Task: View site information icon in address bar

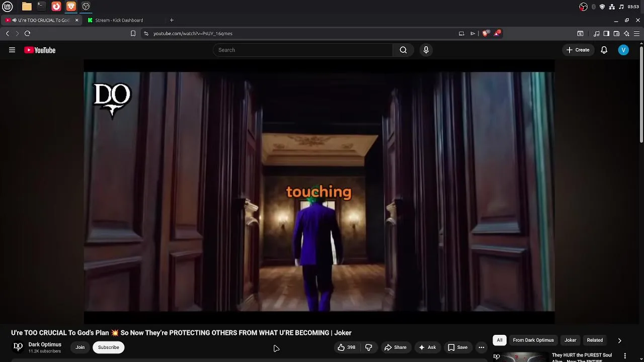Action: click(146, 34)
